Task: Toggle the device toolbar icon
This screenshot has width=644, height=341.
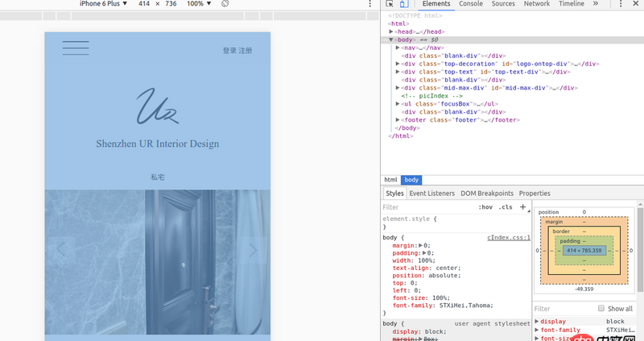Action: [x=402, y=4]
